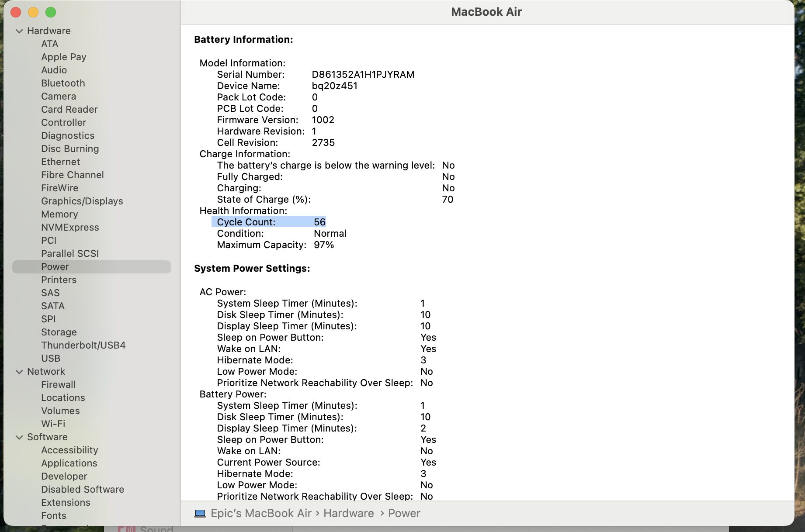This screenshot has width=805, height=532.
Task: Select Accessibility under Software
Action: [x=69, y=450]
